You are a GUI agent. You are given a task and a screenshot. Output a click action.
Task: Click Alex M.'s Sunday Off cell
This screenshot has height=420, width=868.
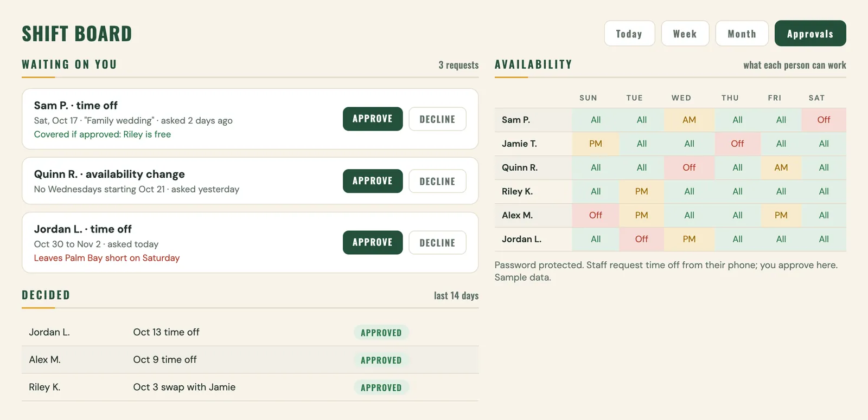pos(596,215)
